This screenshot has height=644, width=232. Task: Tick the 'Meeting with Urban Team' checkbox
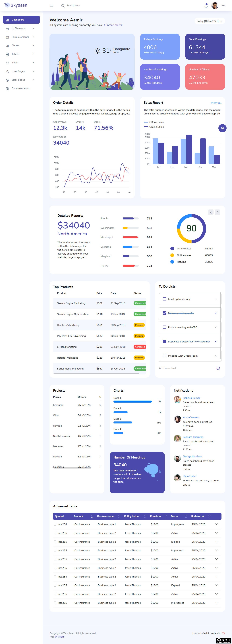164,356
